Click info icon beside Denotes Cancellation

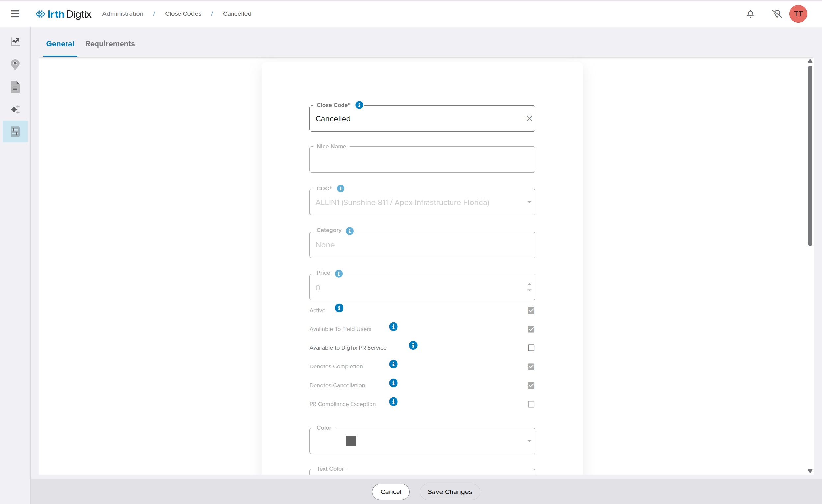pyautogui.click(x=393, y=383)
